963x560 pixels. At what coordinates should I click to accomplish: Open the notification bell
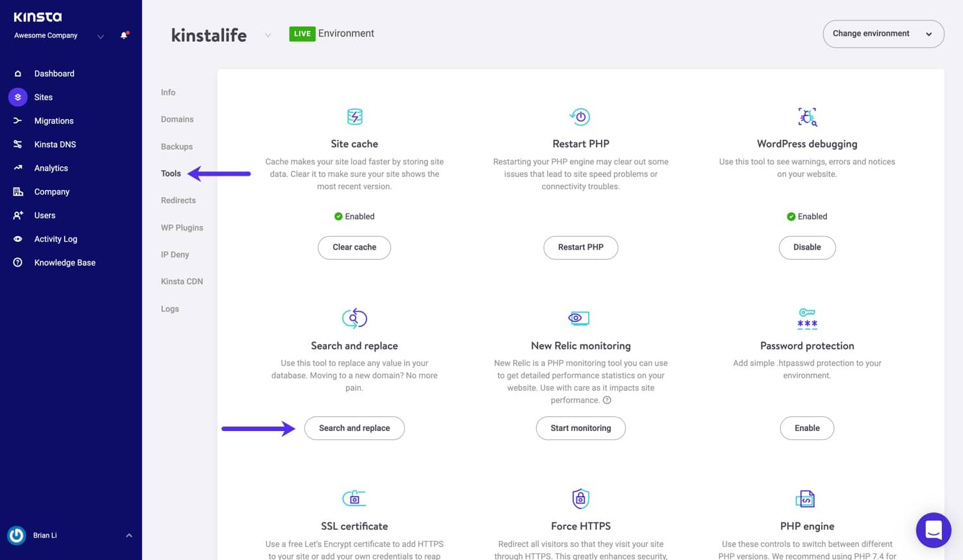[x=123, y=35]
